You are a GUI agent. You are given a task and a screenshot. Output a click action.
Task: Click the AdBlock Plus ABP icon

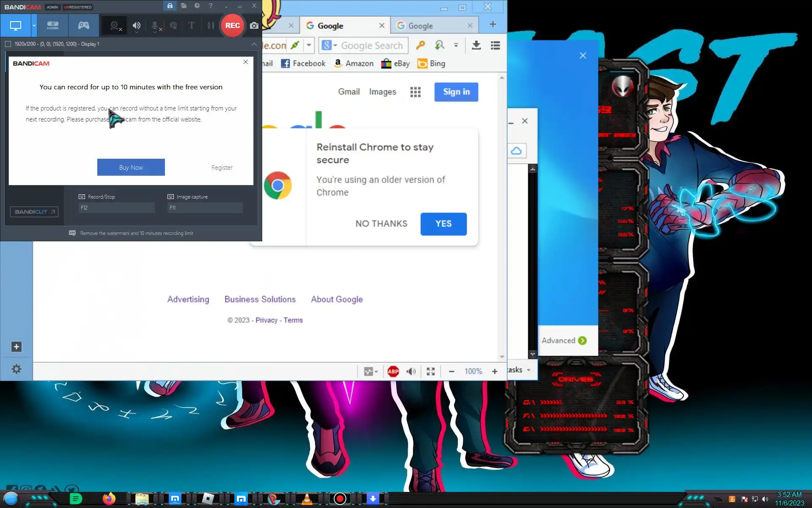click(393, 371)
